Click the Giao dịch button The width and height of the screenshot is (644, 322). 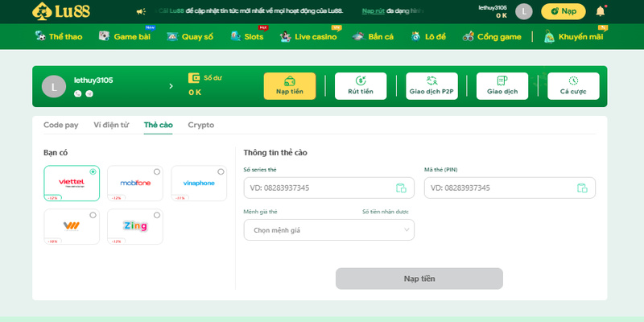[502, 86]
